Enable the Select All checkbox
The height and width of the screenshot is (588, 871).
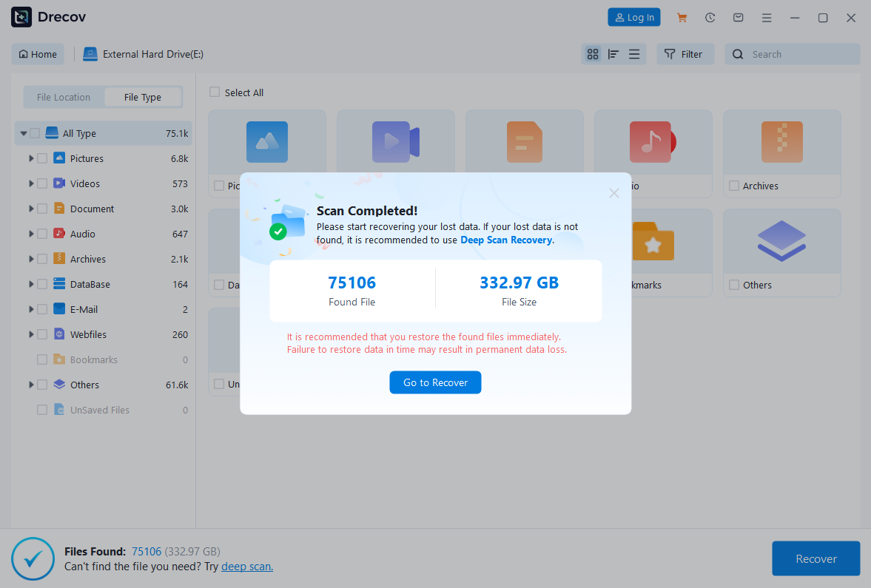tap(215, 92)
